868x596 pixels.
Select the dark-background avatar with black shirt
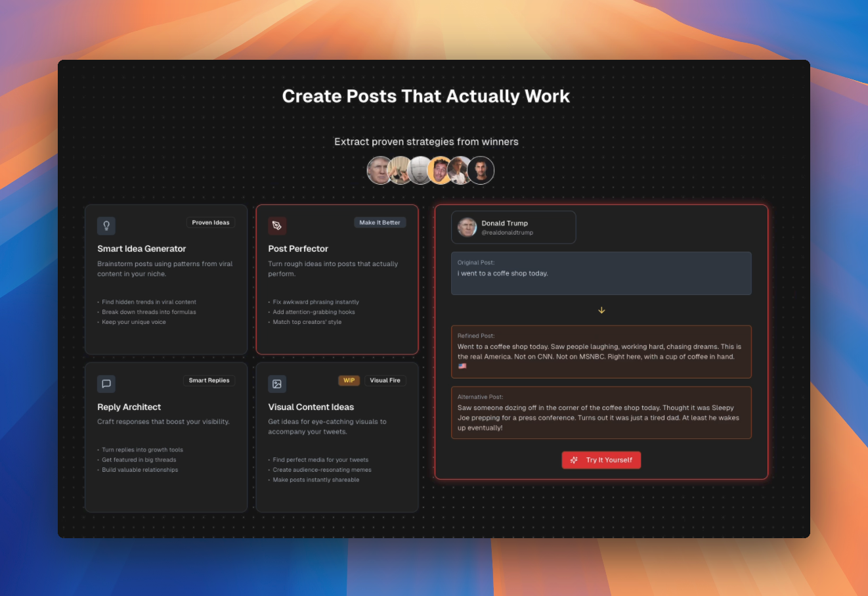pyautogui.click(x=481, y=170)
